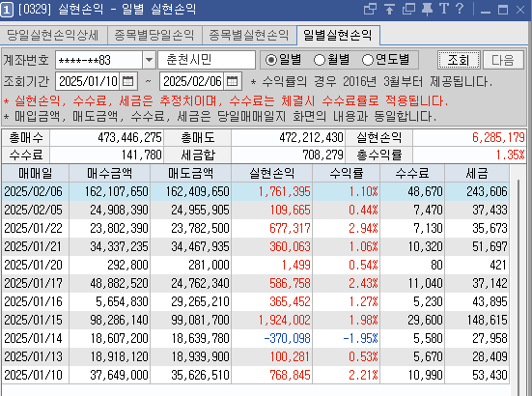This screenshot has height=396, width=532.
Task: Click the 수수료 column header
Action: tap(412, 174)
